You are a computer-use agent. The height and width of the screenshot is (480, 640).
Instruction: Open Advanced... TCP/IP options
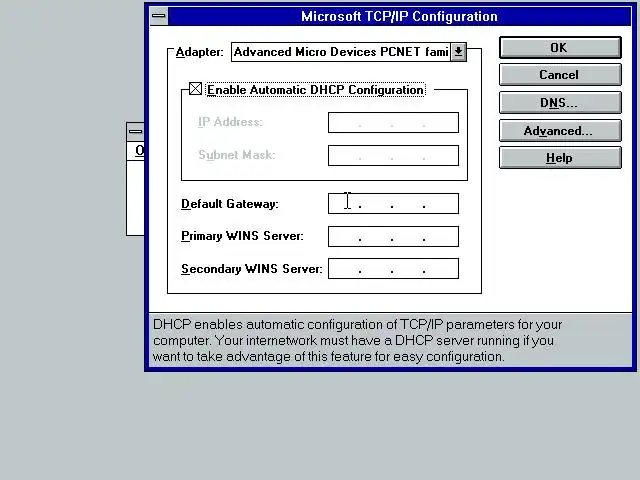click(560, 131)
